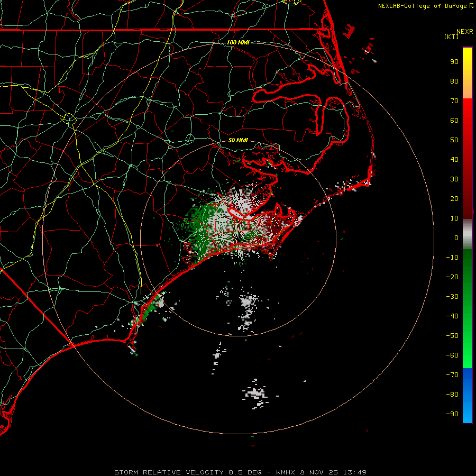Click the 50 value on velocity scale
This screenshot has width=476, height=476.
(x=454, y=140)
